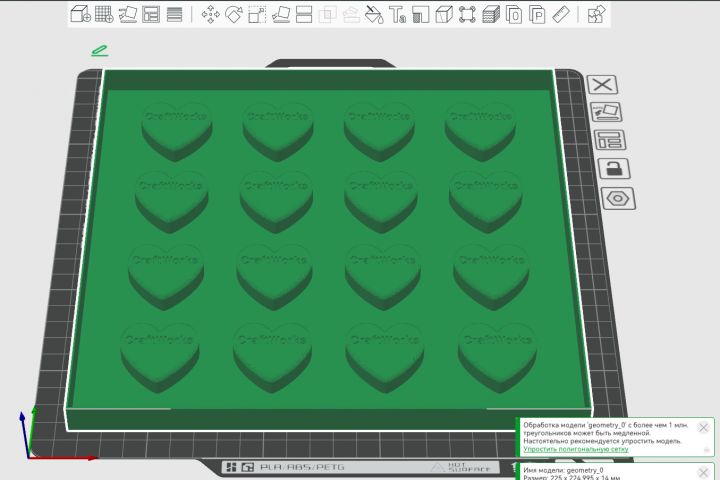Click the toolbar icon right of Text tool
The height and width of the screenshot is (480, 720).
[x=421, y=14]
